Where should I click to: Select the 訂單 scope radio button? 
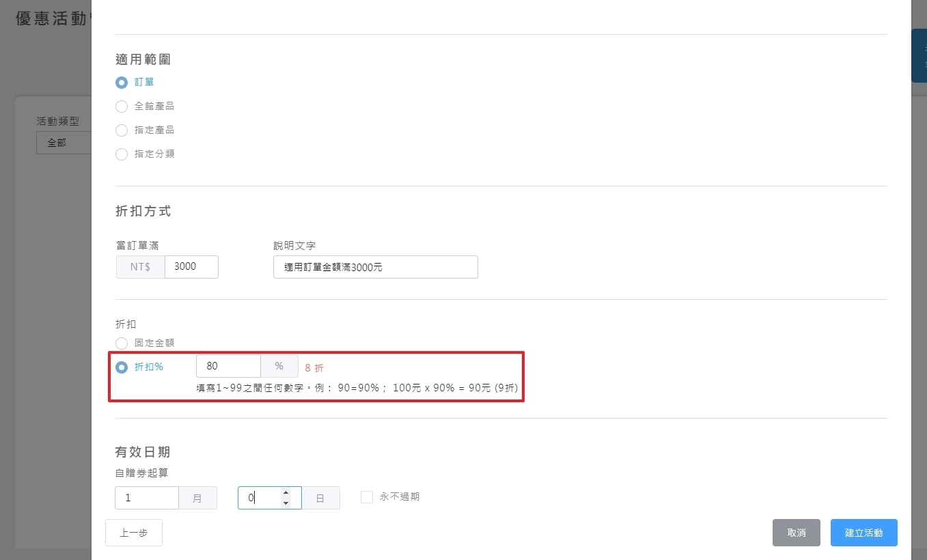pyautogui.click(x=122, y=83)
